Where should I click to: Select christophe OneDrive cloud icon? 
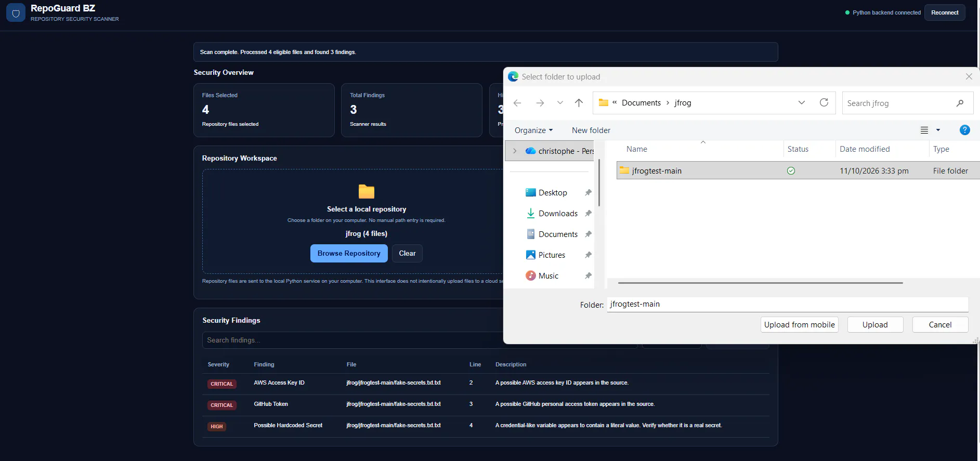(x=530, y=151)
